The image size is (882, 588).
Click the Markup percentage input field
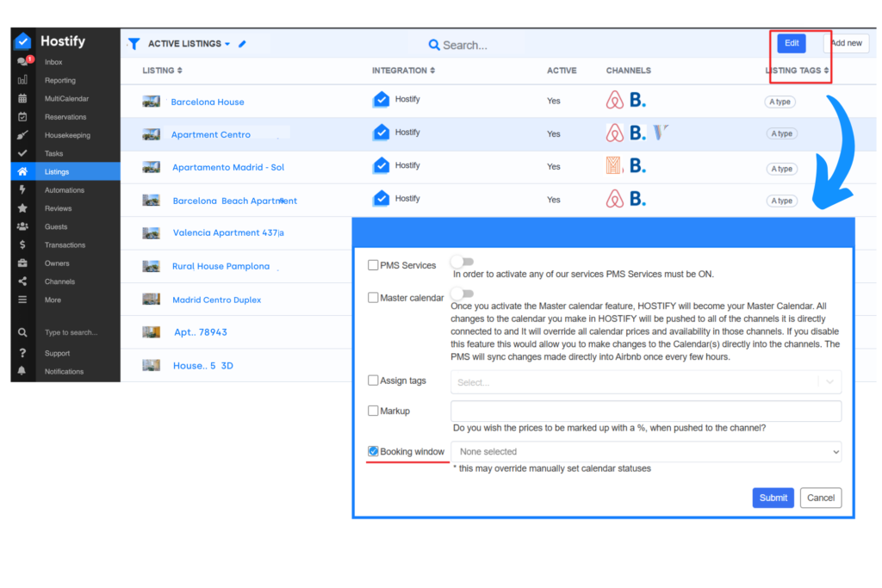tap(646, 412)
